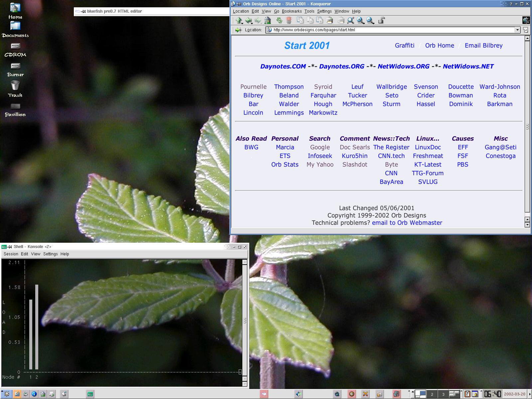Follow the Slashdot link
The image size is (532, 399).
(355, 165)
